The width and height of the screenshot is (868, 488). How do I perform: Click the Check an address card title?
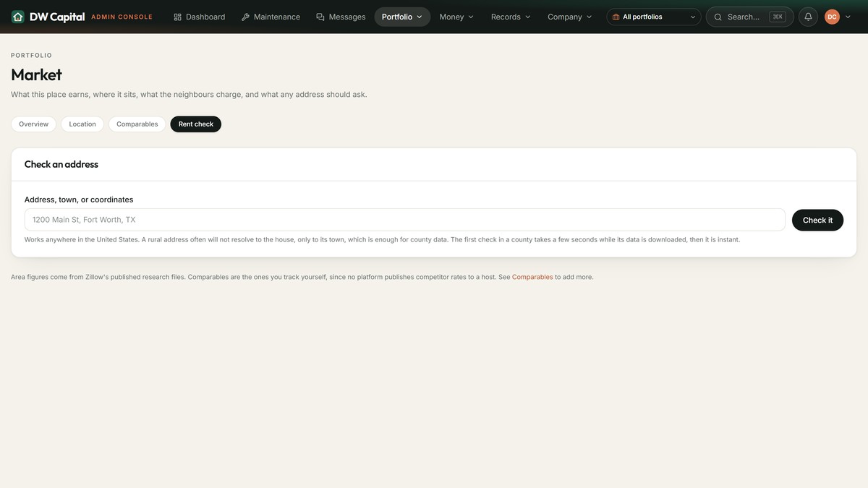(61, 164)
